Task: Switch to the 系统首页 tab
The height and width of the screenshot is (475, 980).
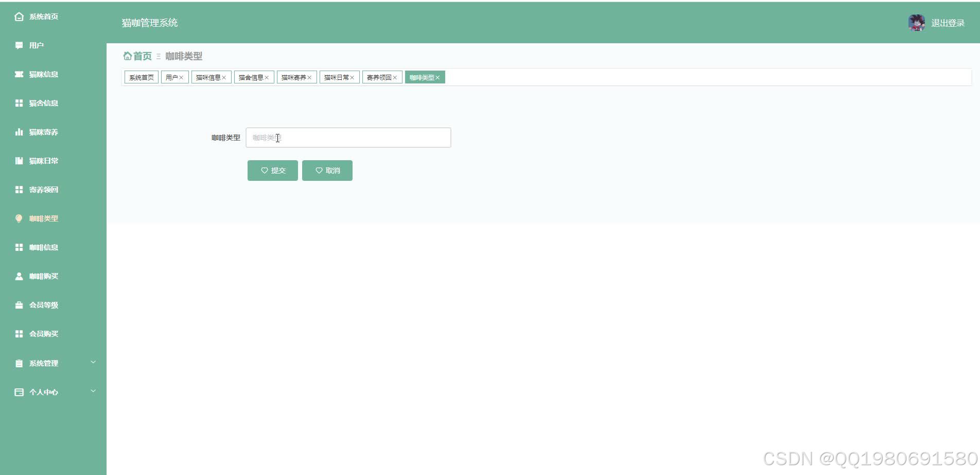Action: point(142,77)
